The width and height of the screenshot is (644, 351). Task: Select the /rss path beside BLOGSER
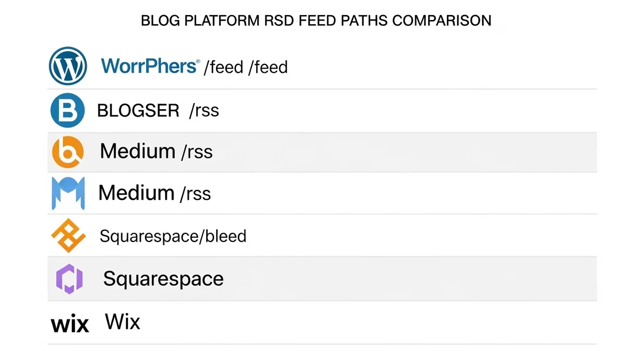(204, 111)
